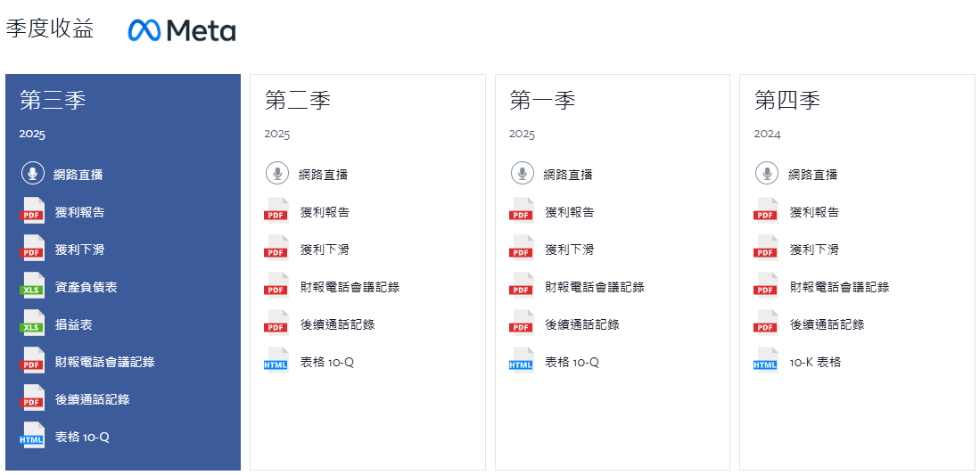Click PDF icon for 第二季 獲利下滑
This screenshot has height=475, width=980.
click(276, 248)
